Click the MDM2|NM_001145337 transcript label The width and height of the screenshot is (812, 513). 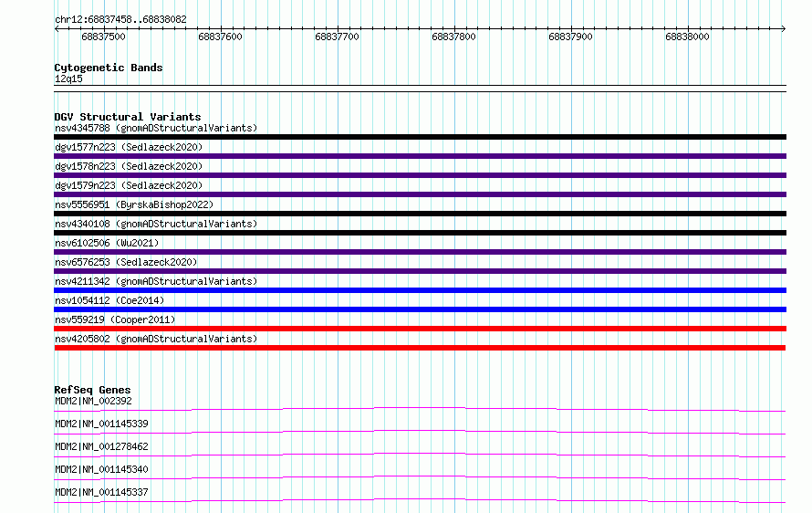tap(101, 492)
